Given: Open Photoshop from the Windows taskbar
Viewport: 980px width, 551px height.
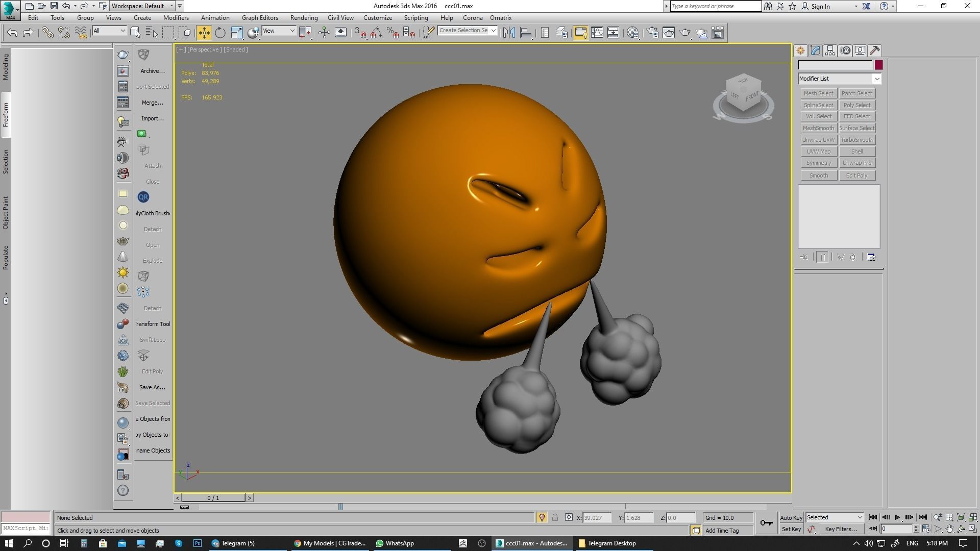Looking at the screenshot, I should [x=197, y=543].
